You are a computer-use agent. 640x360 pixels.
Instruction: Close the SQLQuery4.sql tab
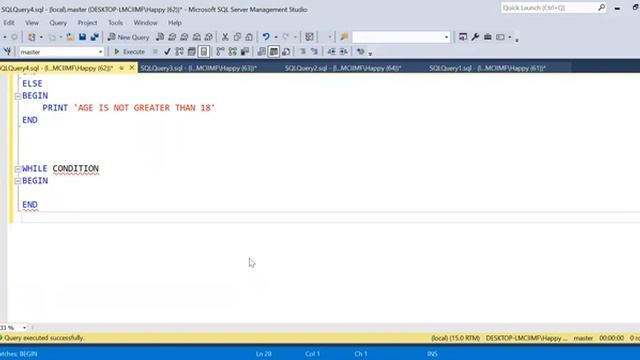[x=132, y=68]
